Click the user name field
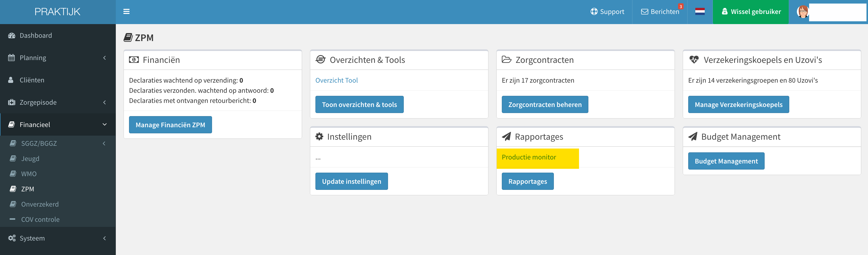This screenshot has height=255, width=868. [x=837, y=12]
